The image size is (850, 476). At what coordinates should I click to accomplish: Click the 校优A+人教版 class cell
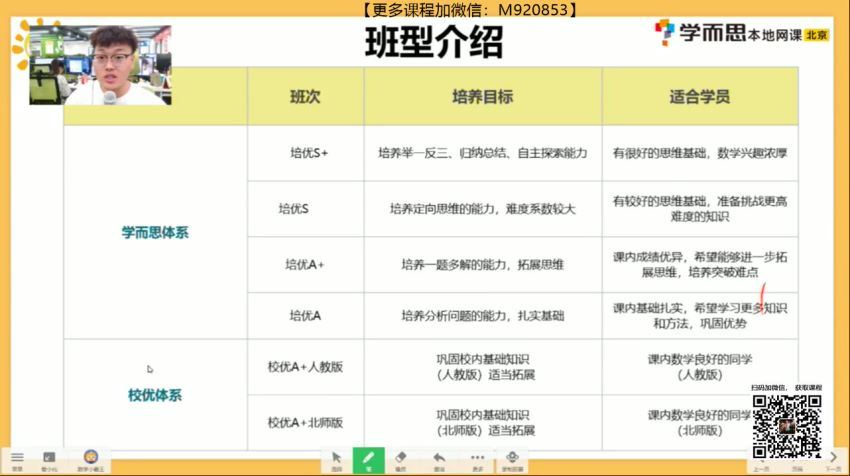tap(306, 367)
